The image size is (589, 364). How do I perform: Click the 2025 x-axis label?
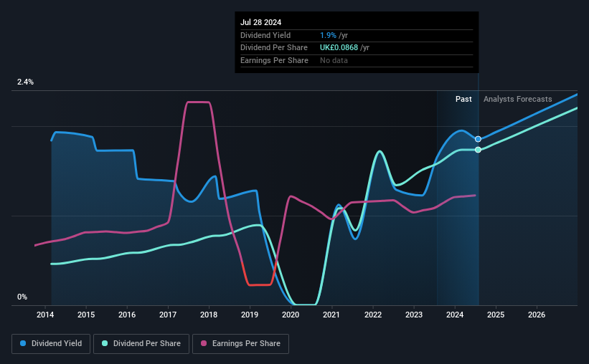496,315
